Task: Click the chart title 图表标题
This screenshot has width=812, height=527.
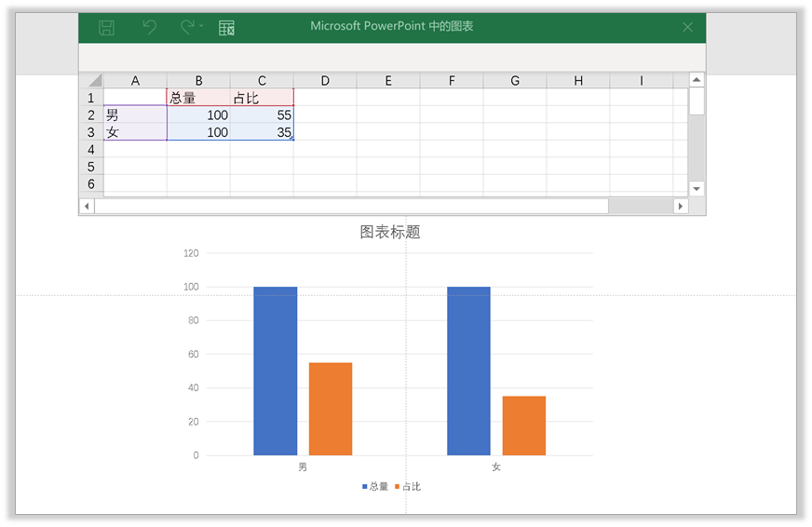Action: coord(390,232)
